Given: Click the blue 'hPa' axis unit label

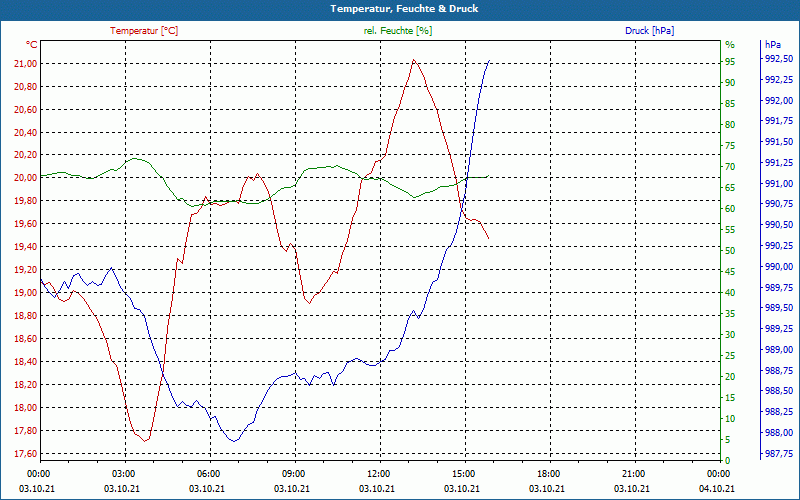Looking at the screenshot, I should [x=772, y=45].
